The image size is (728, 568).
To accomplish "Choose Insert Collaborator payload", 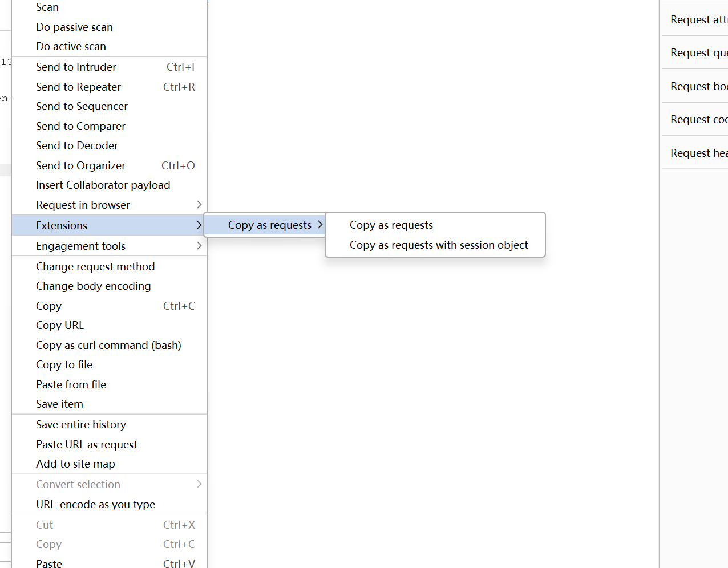I will tap(103, 185).
